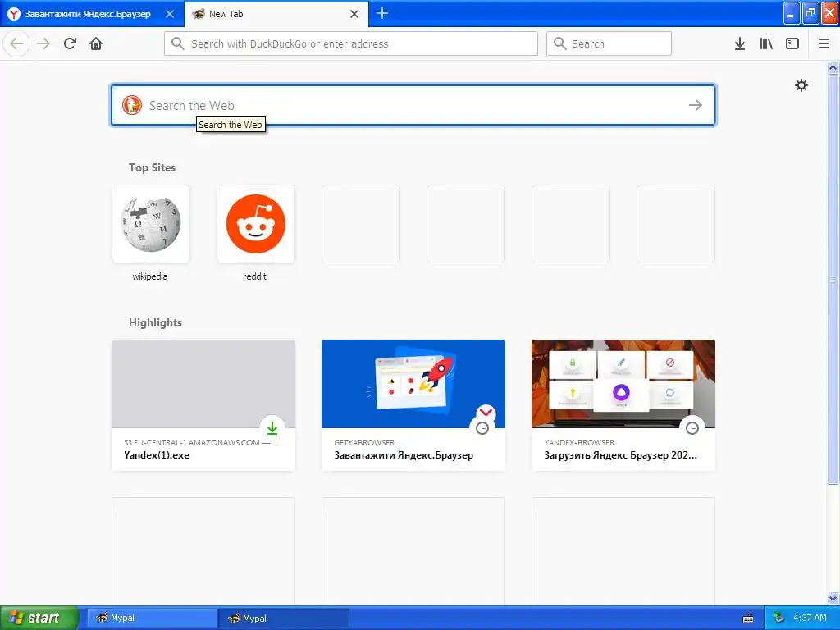Image resolution: width=840 pixels, height=630 pixels.
Task: Open the Downloads panel arrow icon
Action: click(740, 43)
